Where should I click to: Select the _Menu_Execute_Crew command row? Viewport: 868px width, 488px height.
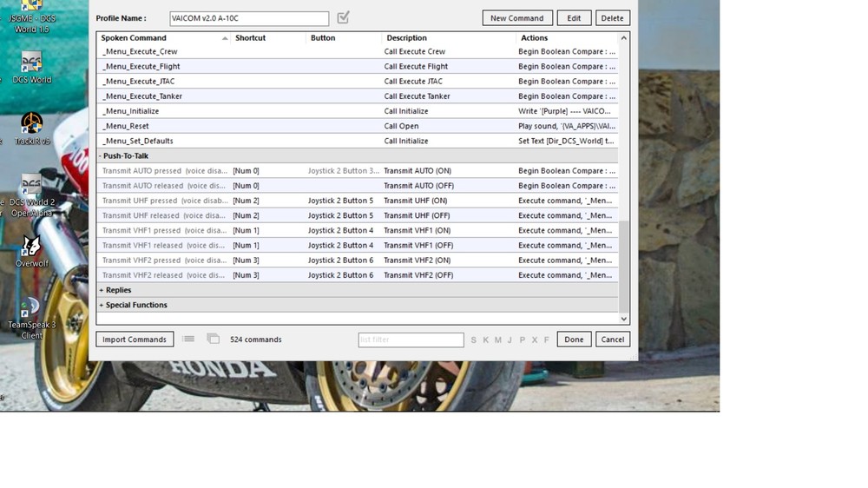[x=358, y=51]
